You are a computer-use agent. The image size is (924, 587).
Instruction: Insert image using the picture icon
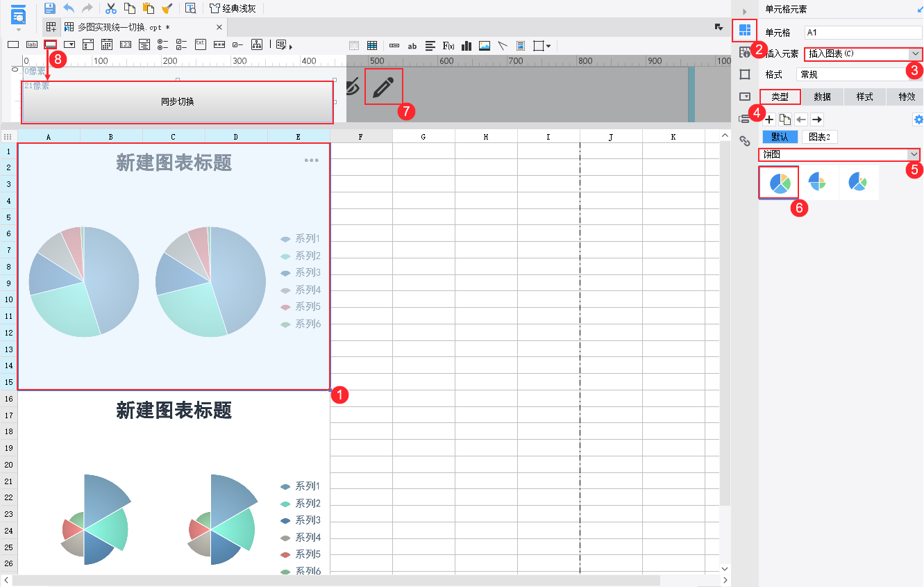coord(485,46)
